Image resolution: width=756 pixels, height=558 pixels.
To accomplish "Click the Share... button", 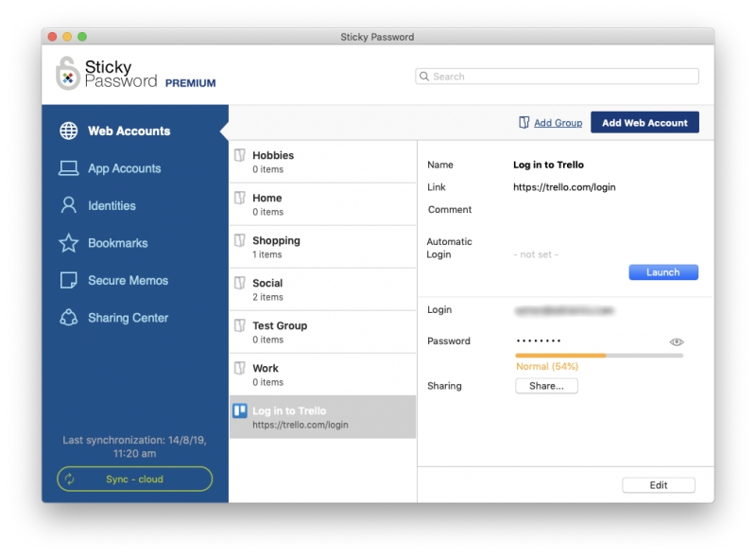I will pos(546,386).
